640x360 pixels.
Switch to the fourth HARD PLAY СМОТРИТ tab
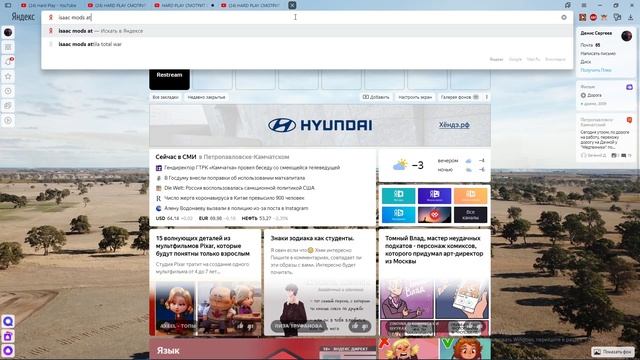pos(250,5)
